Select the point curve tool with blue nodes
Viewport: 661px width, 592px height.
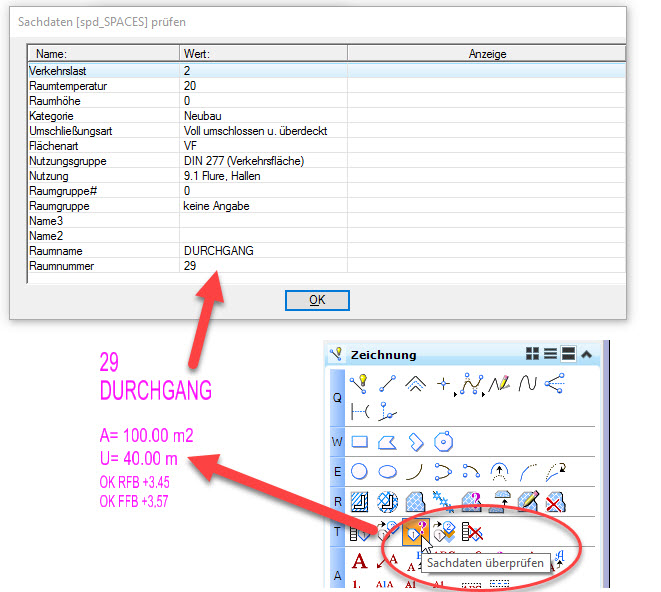[471, 384]
